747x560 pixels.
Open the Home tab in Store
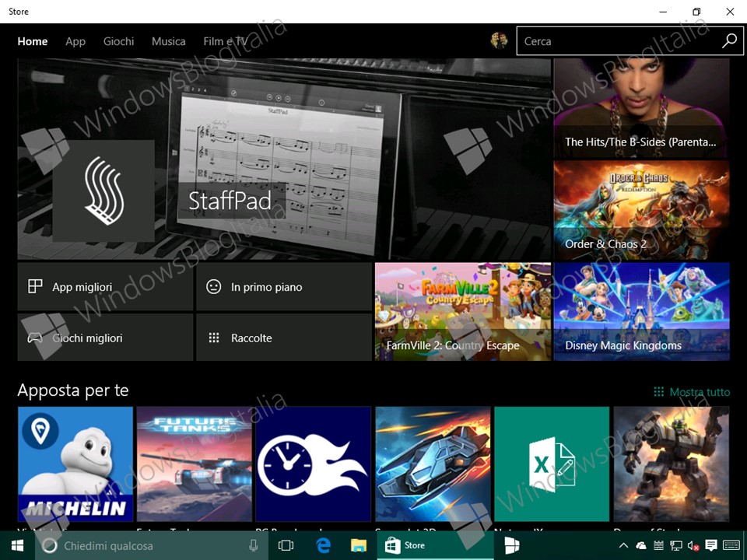click(33, 41)
